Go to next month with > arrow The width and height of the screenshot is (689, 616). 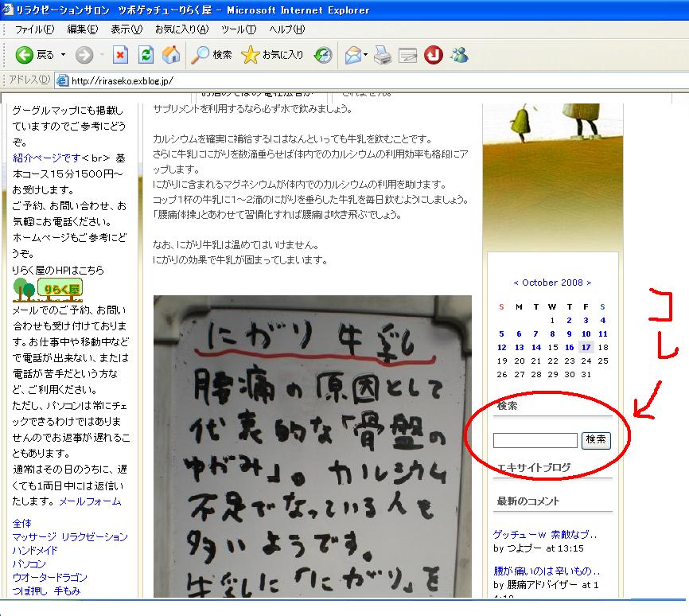[x=589, y=283]
